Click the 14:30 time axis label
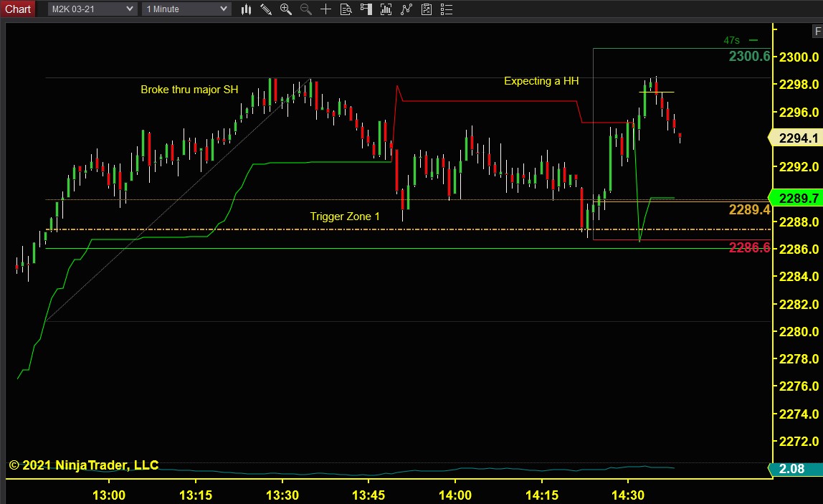823x504 pixels. (628, 495)
